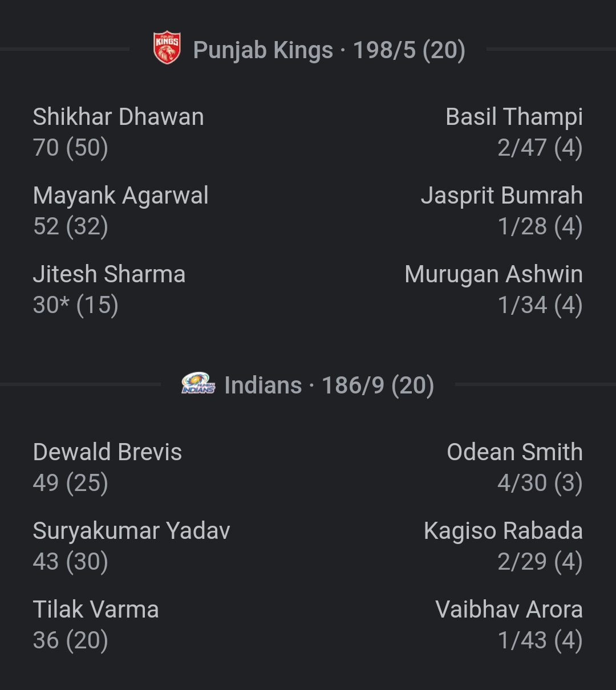Select bowler Basil Thampi
This screenshot has height=690, width=616.
pyautogui.click(x=514, y=117)
